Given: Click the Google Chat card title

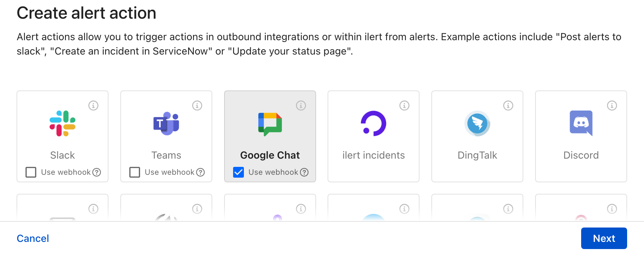Looking at the screenshot, I should 270,155.
